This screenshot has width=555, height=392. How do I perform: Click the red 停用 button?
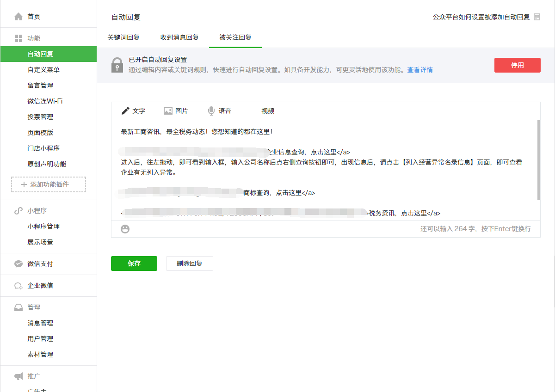[518, 65]
